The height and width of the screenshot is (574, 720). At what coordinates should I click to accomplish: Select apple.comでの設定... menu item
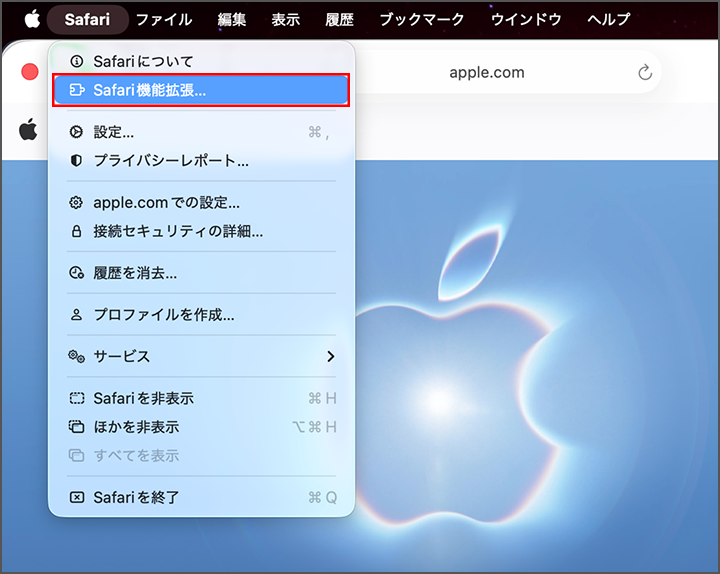pos(202,203)
